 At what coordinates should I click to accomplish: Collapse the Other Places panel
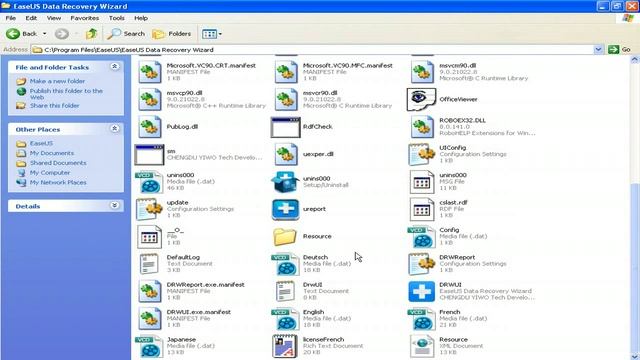click(x=115, y=129)
